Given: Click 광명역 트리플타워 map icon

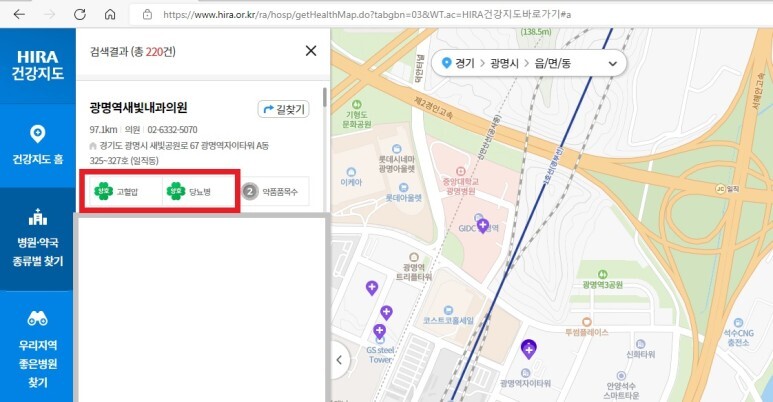Looking at the screenshot, I should point(414,257).
